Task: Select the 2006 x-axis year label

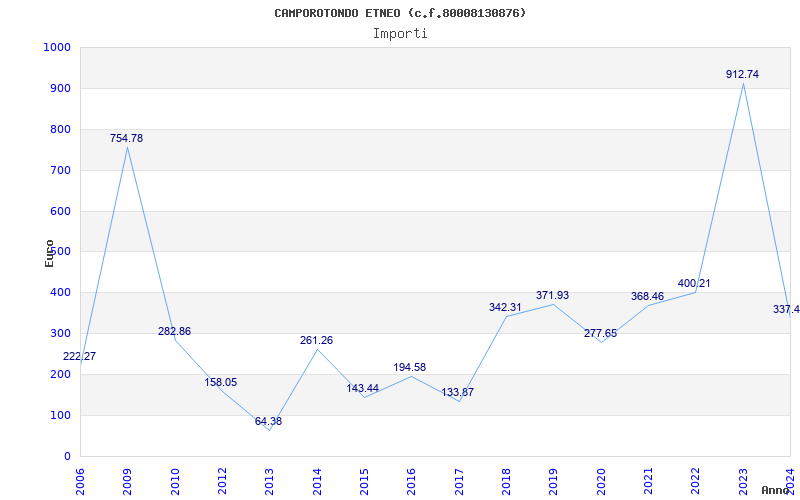Action: tap(80, 481)
